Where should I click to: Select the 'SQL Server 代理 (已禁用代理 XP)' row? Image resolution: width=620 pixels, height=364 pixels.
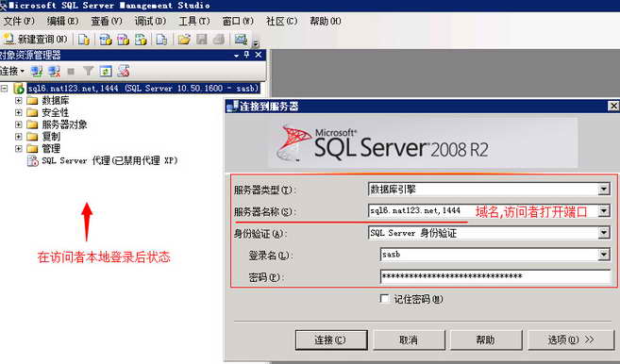click(x=109, y=160)
